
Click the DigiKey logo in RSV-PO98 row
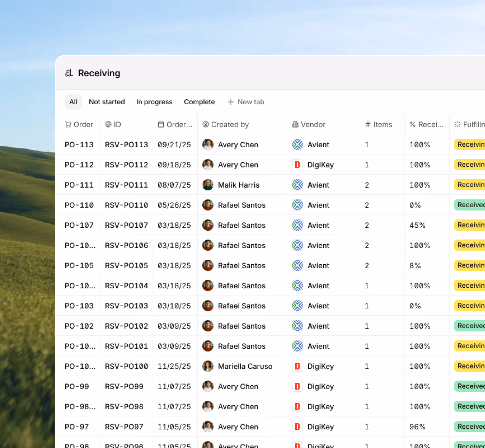297,407
